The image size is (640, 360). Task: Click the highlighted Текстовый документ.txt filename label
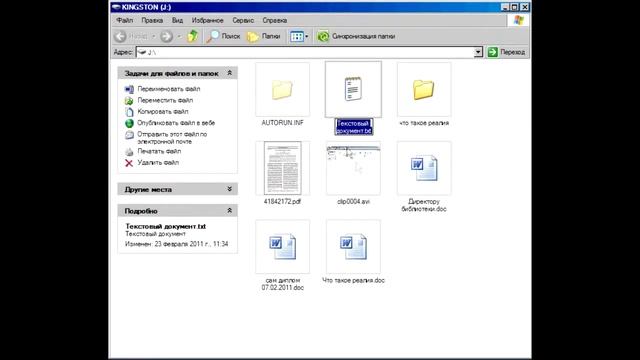[354, 127]
